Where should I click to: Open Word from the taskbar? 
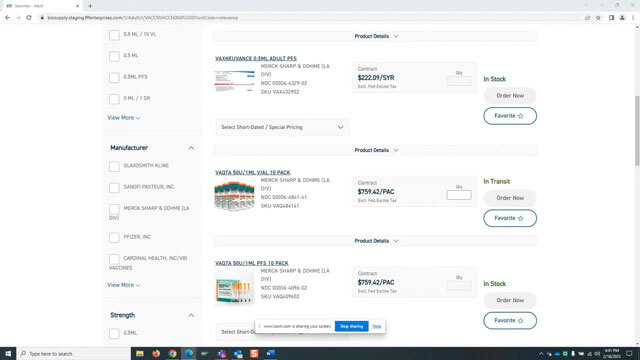tap(271, 353)
